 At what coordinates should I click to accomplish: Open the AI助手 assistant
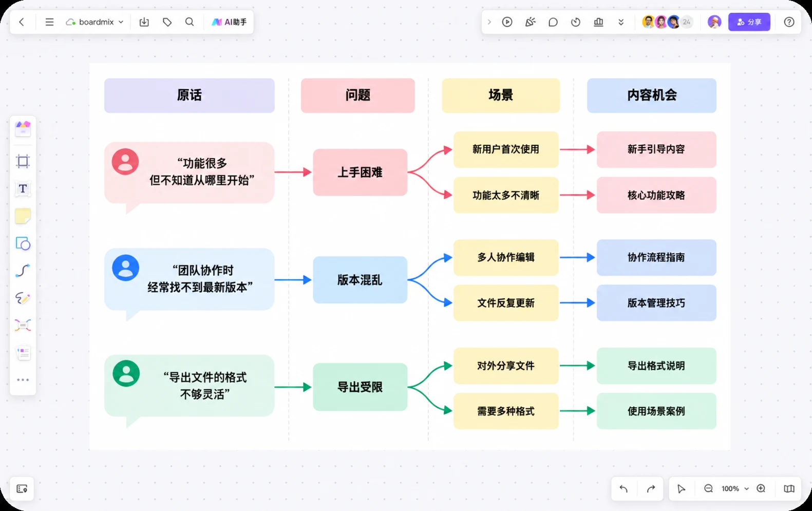(x=229, y=22)
